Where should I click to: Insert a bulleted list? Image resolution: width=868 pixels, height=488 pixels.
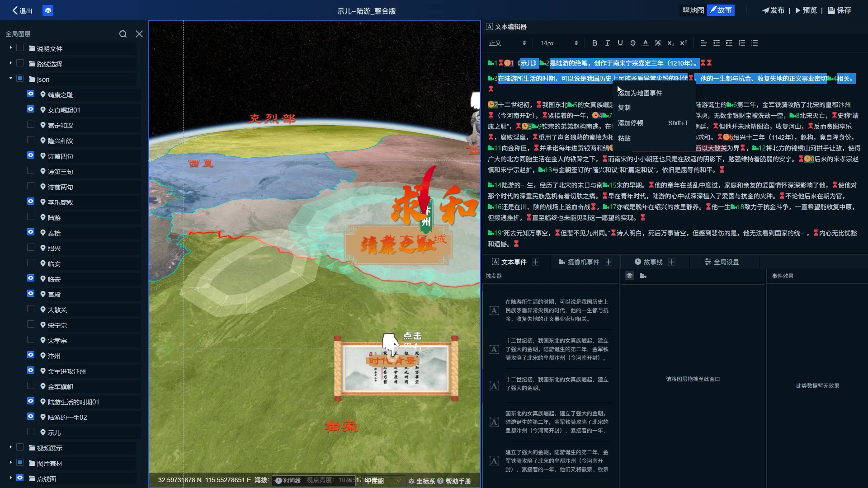point(754,43)
